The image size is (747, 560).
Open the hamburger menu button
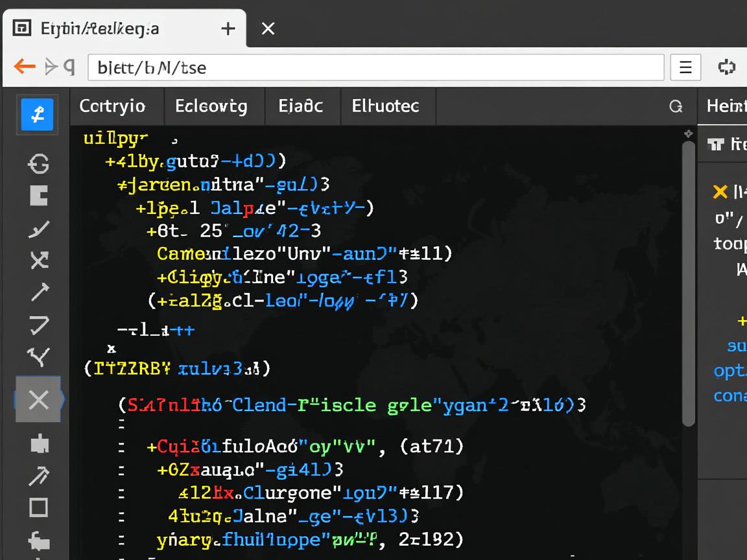[x=685, y=67]
